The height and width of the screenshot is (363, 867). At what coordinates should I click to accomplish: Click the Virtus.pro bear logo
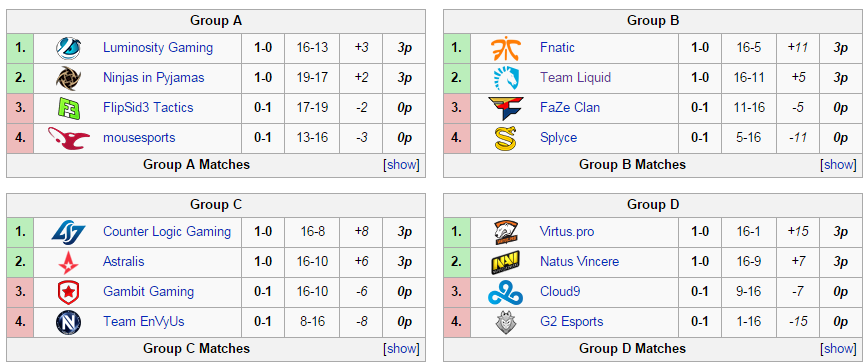tap(505, 232)
